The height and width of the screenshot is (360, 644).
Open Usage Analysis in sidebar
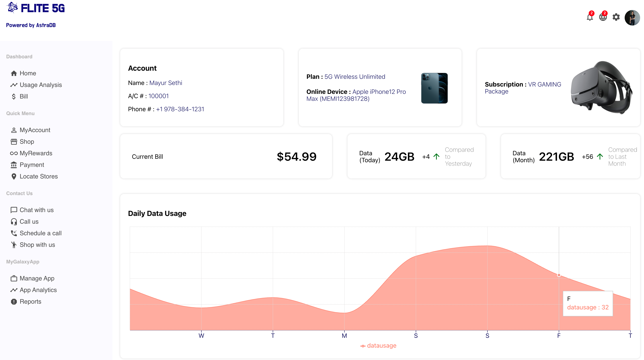coord(41,85)
